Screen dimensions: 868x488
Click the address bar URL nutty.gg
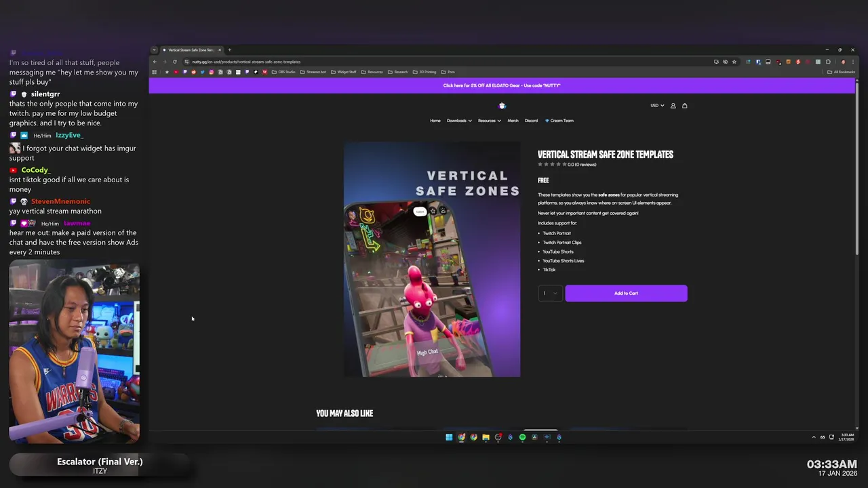[246, 62]
